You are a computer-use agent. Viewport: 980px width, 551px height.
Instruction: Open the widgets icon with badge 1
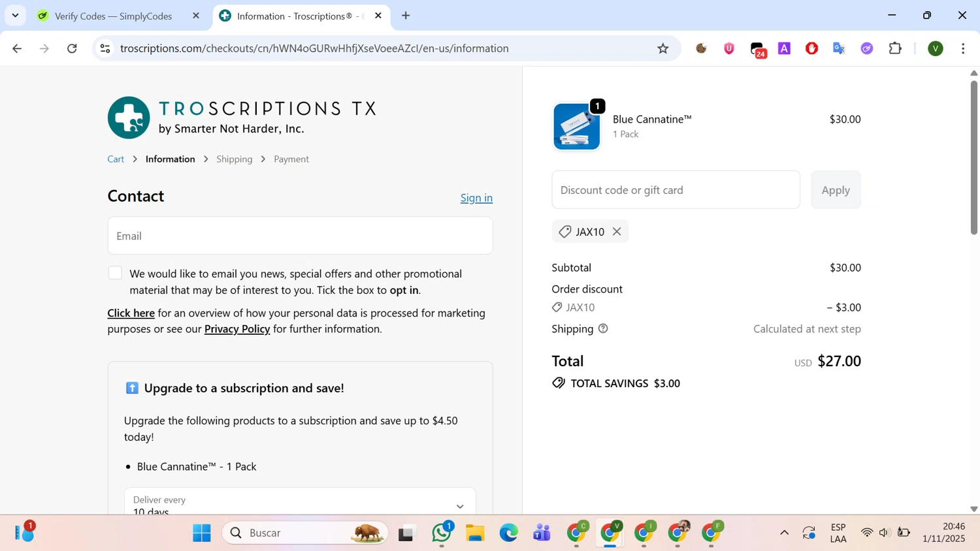pos(25,531)
